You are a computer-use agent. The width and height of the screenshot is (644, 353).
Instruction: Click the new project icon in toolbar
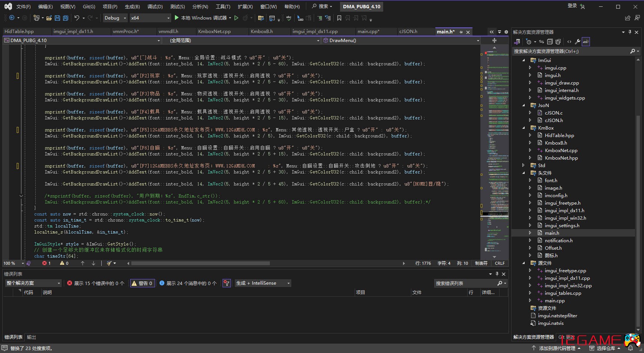[36, 18]
